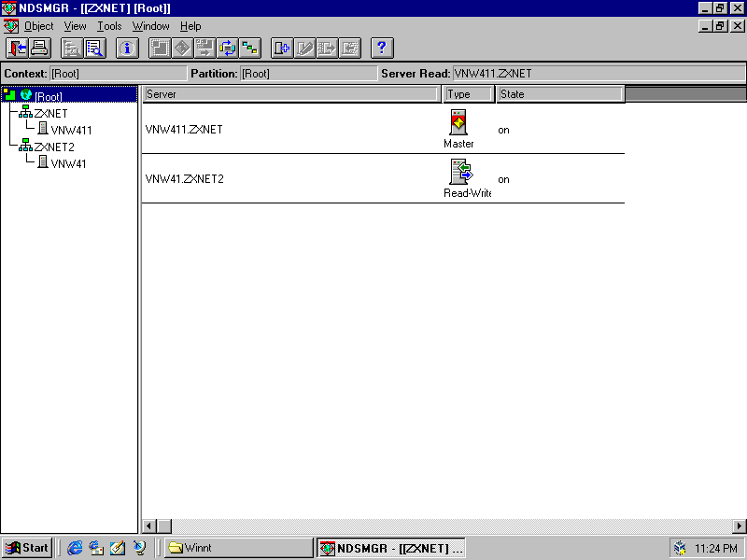Click the Partition Continuity toolbar icon
The image size is (747, 560).
tap(249, 49)
